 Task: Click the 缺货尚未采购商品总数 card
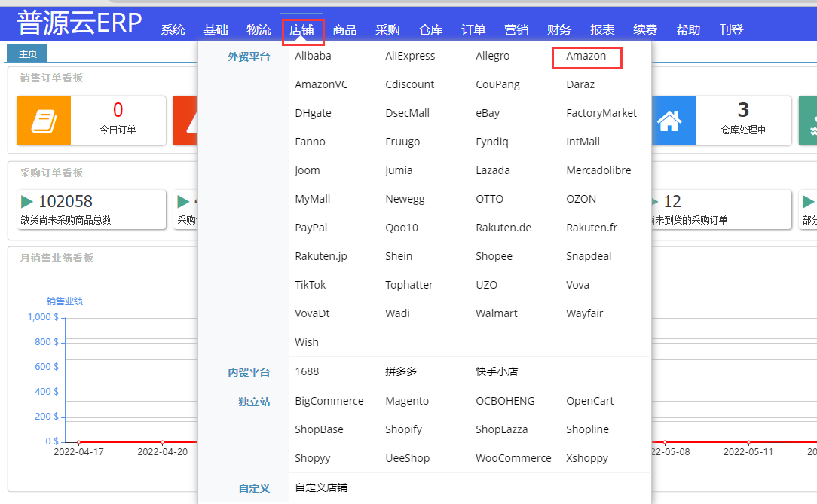point(92,209)
